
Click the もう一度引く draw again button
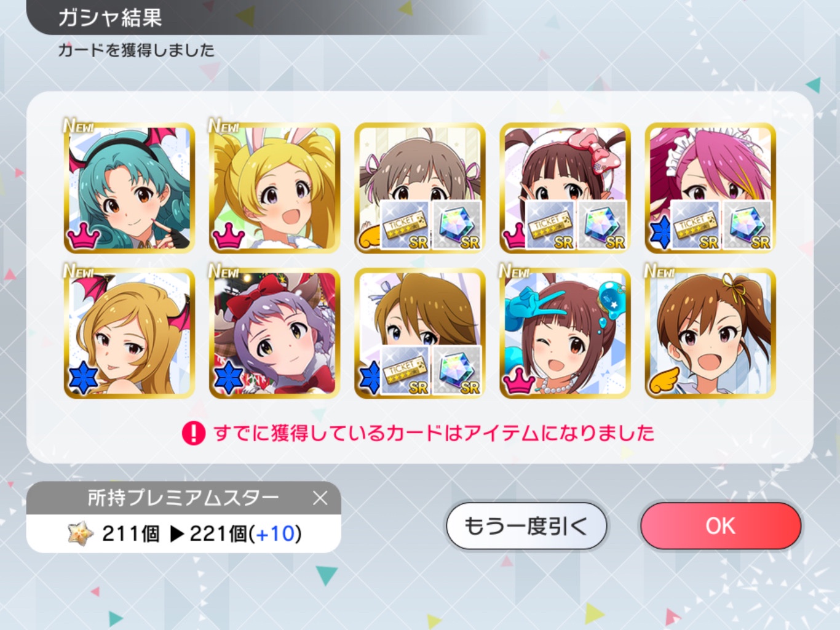(526, 526)
